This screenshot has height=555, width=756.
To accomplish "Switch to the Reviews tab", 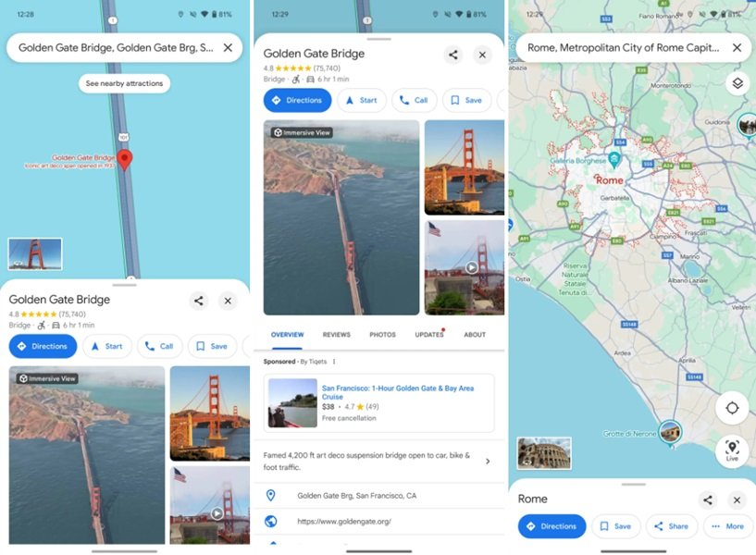I will point(336,335).
